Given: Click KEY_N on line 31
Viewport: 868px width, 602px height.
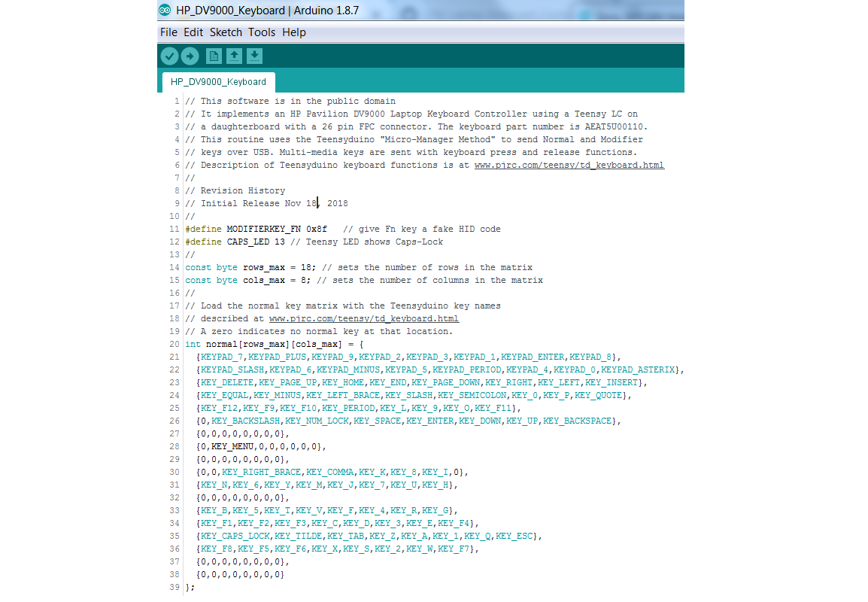Looking at the screenshot, I should [214, 485].
